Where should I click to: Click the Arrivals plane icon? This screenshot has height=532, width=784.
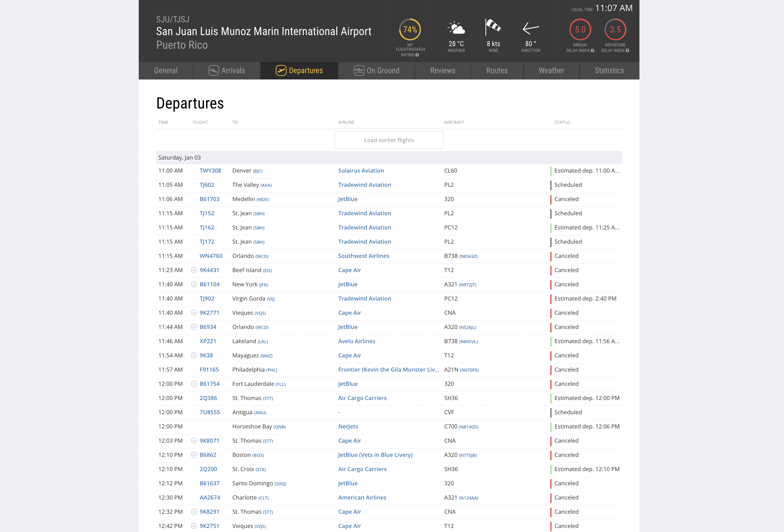[x=214, y=70]
